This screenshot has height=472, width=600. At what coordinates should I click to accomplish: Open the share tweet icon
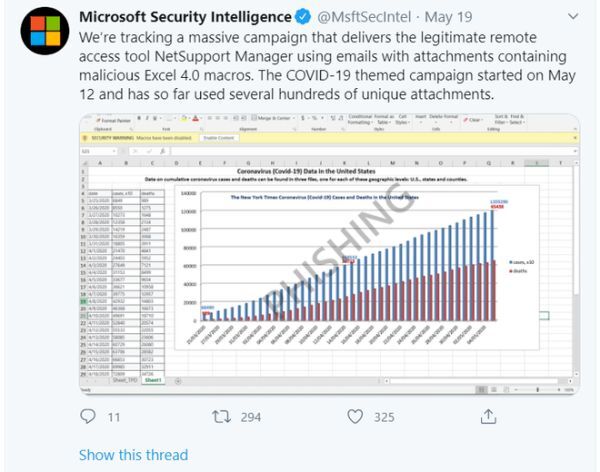click(488, 416)
